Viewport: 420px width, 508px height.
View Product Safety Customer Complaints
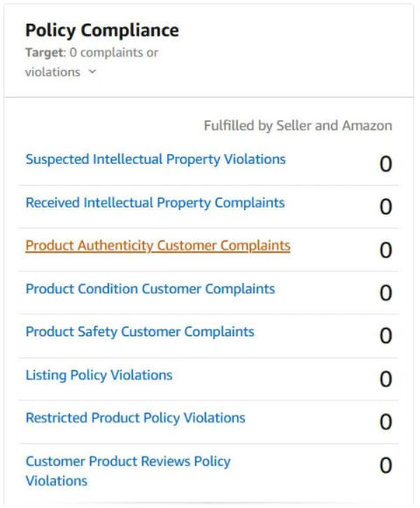point(140,332)
